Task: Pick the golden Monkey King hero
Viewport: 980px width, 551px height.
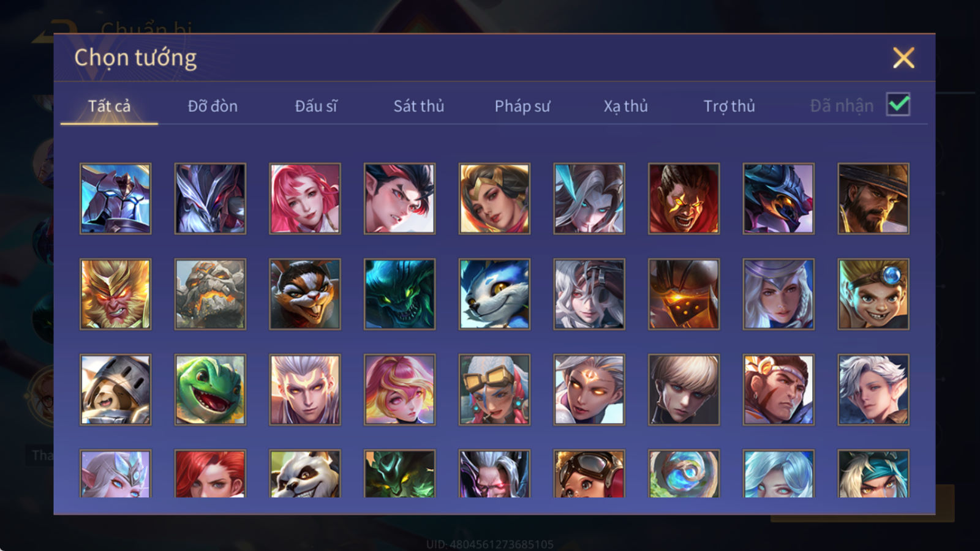Action: tap(115, 294)
